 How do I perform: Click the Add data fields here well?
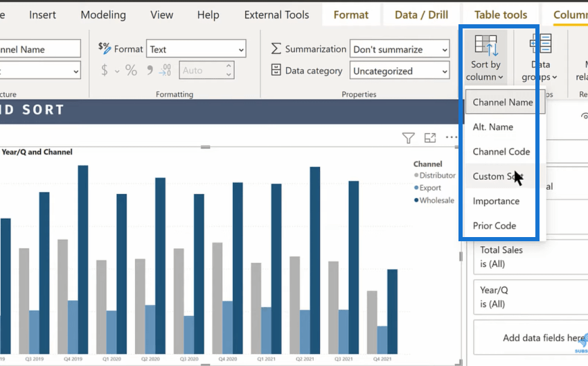(x=531, y=338)
